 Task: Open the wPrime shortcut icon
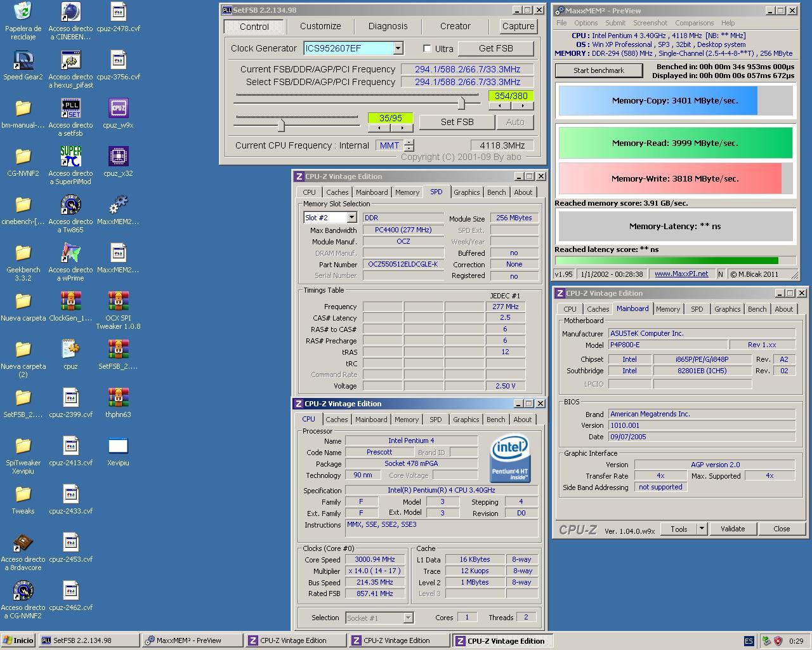click(x=70, y=253)
